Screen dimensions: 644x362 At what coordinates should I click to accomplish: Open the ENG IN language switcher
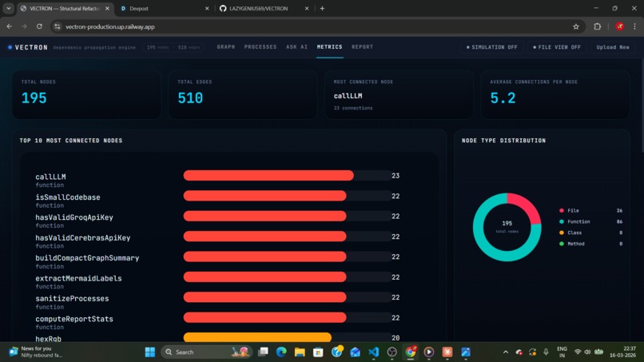562,352
